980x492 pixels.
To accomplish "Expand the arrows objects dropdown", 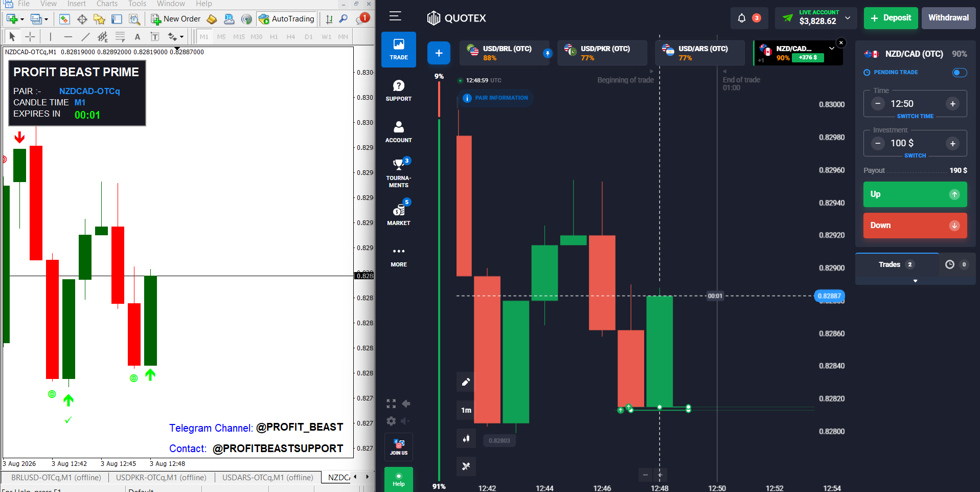I will click(x=181, y=37).
